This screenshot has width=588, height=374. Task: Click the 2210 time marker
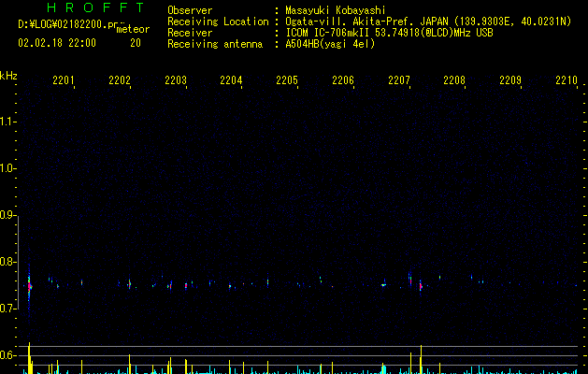point(566,79)
